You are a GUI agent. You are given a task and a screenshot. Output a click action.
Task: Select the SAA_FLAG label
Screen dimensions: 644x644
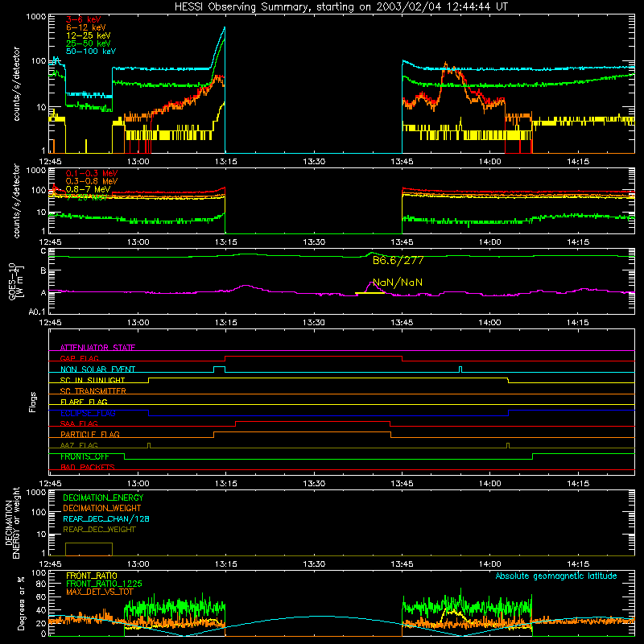click(x=79, y=423)
